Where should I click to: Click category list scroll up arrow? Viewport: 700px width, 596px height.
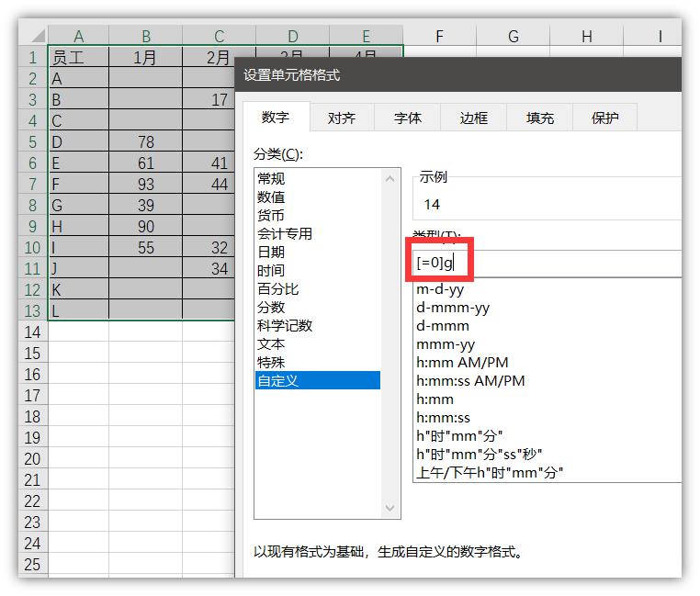tap(390, 179)
